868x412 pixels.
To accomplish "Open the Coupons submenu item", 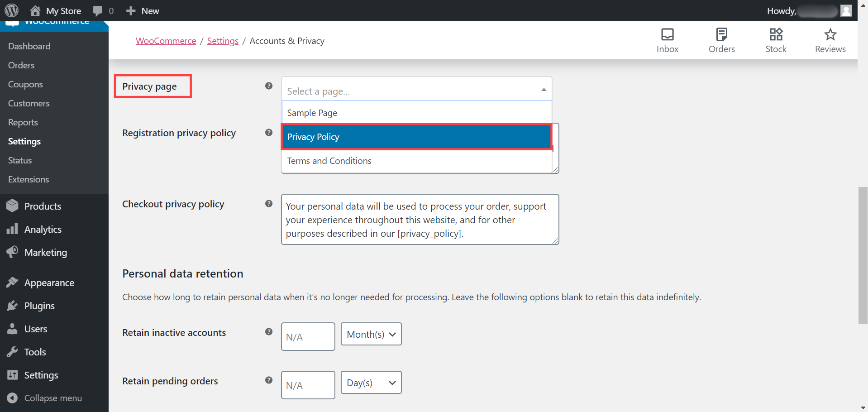I will tap(25, 84).
